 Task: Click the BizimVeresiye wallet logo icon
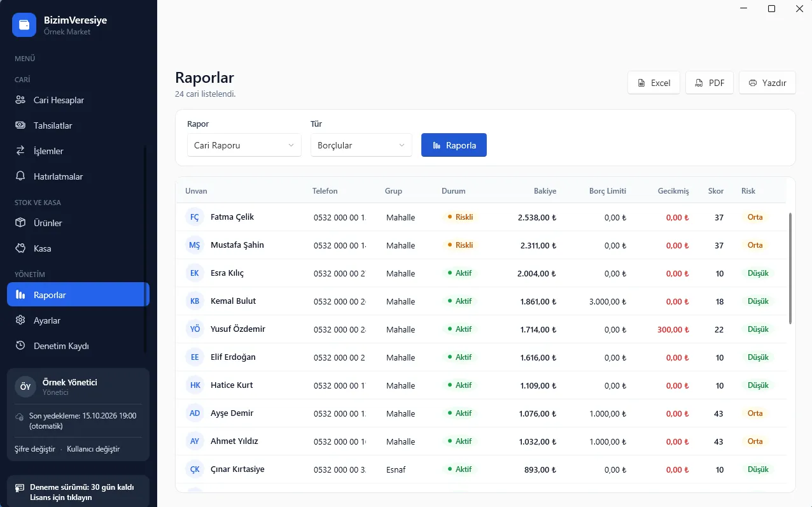tap(24, 25)
